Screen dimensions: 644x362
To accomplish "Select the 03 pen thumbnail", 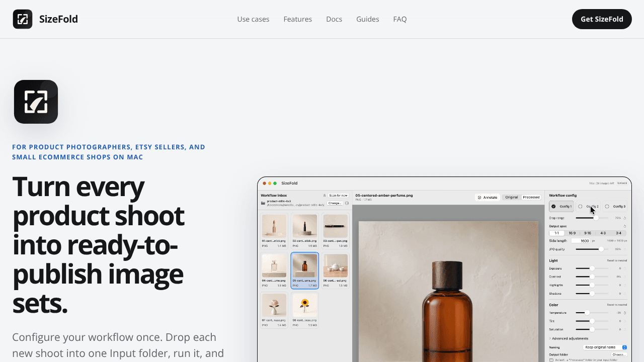I will click(335, 231).
